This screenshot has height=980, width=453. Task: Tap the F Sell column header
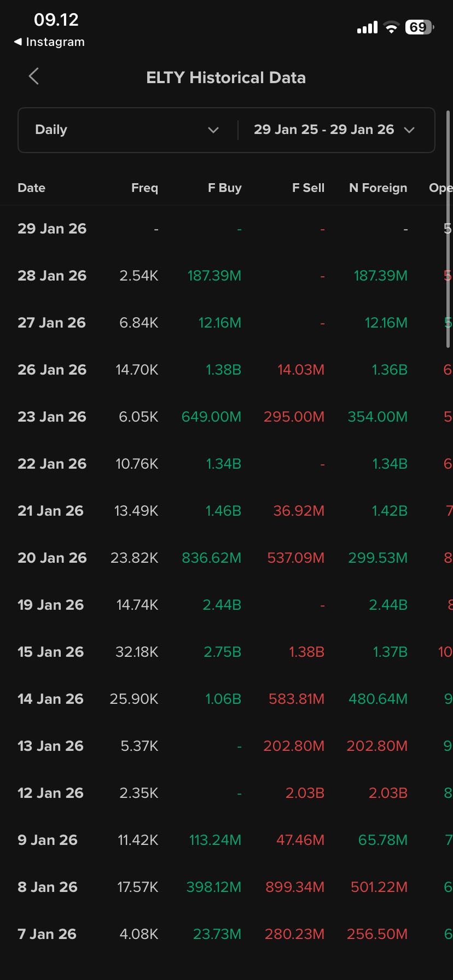coord(308,188)
